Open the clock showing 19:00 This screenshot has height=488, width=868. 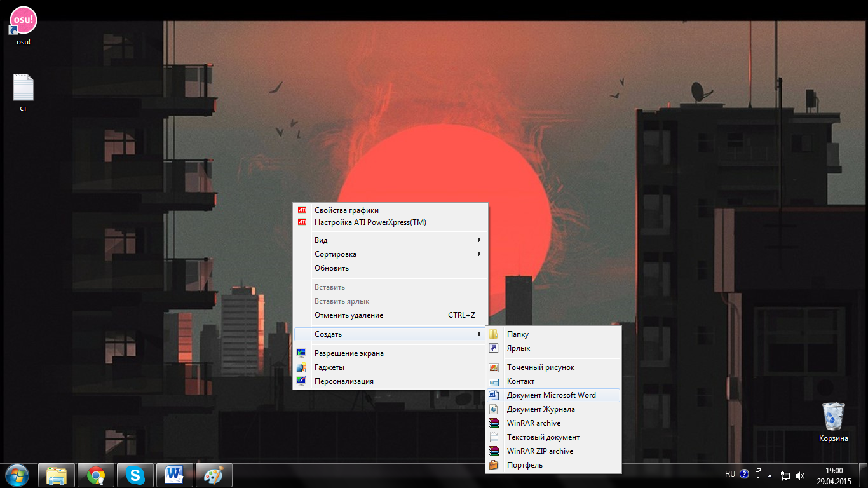click(834, 476)
